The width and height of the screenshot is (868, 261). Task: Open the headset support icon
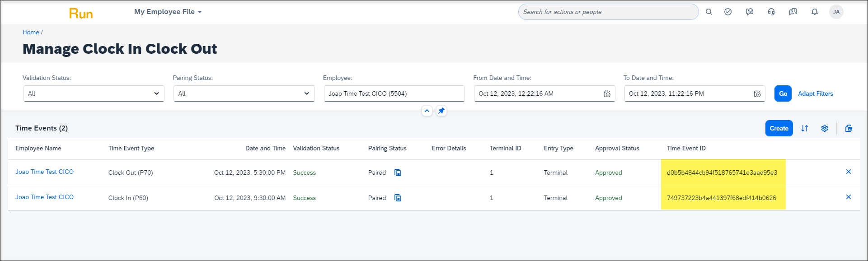point(771,12)
